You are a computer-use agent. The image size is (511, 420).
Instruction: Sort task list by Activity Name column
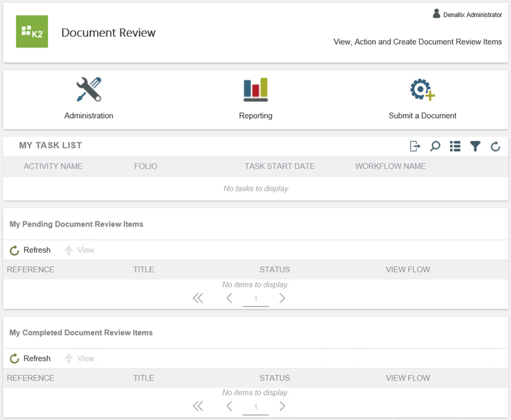[53, 166]
